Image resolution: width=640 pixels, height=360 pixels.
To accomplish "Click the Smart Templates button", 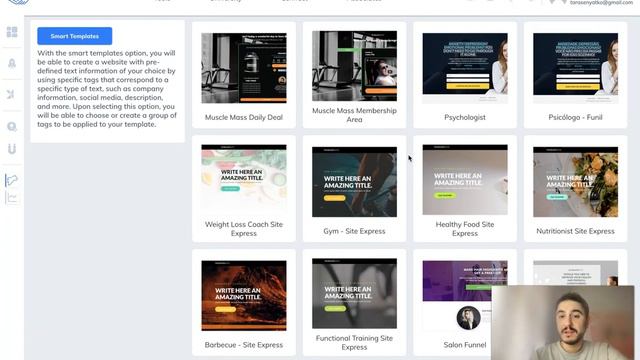I will (x=75, y=36).
